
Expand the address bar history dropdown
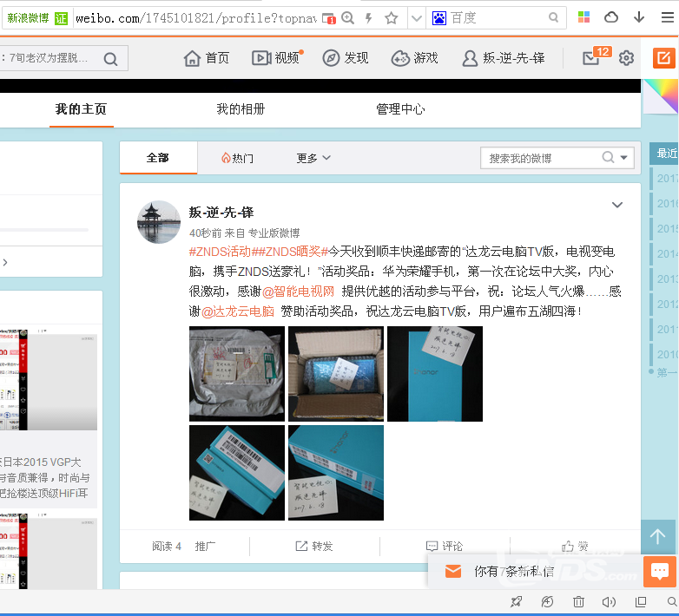point(417,18)
